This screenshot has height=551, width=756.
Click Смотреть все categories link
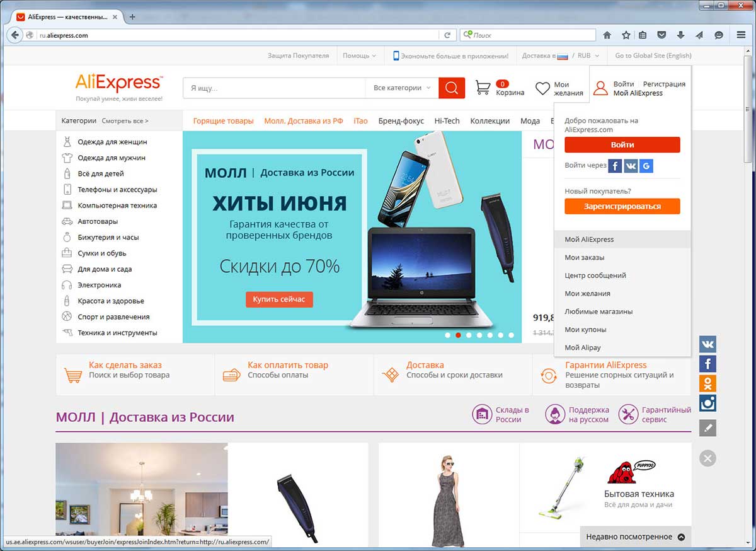(125, 120)
